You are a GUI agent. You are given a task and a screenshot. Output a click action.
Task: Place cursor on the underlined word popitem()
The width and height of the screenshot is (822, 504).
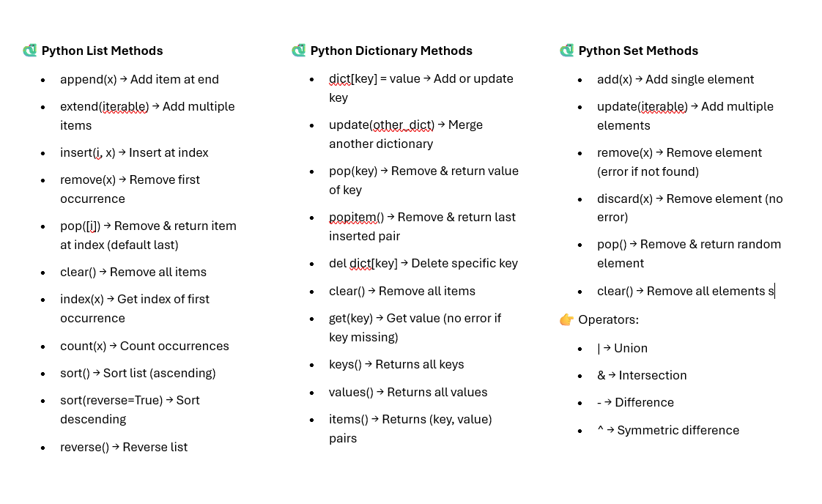(356, 217)
